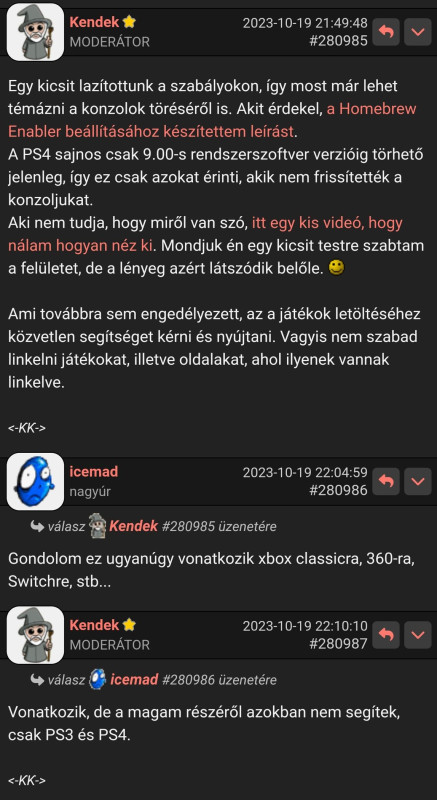Jump to quoted icemad in reply reference
This screenshot has width=437, height=800.
pyautogui.click(x=134, y=680)
